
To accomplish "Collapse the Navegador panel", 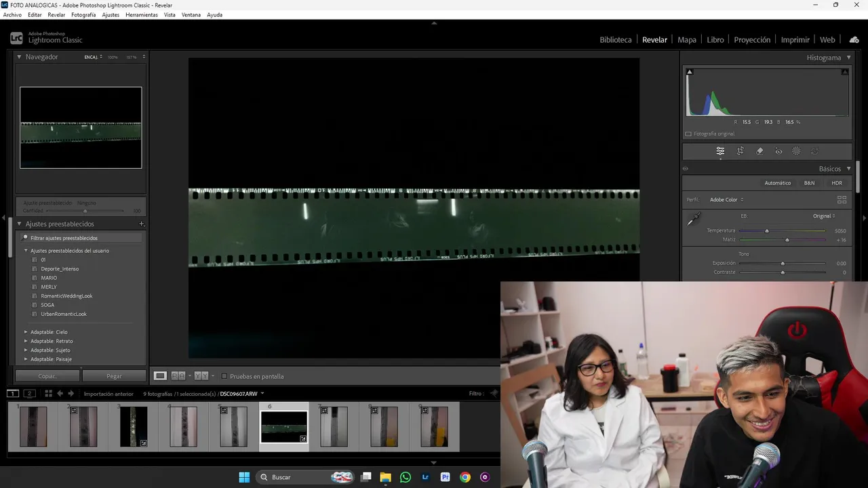I will pos(19,57).
